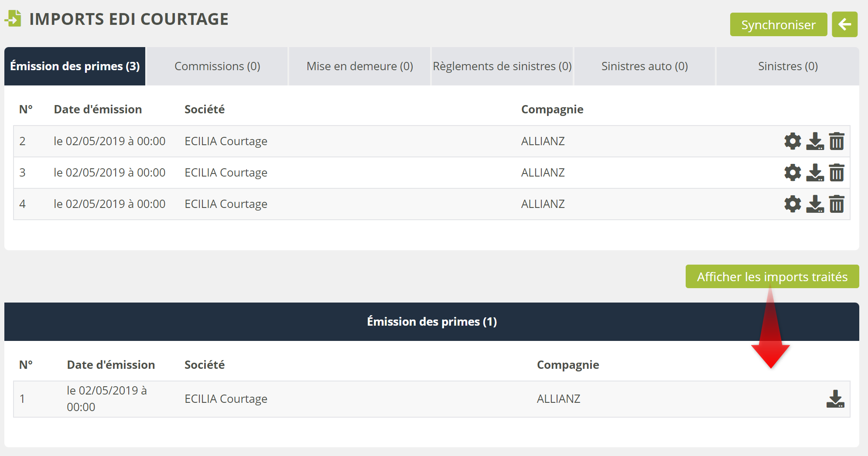
Task: Click Afficher les imports traités button
Action: click(x=772, y=276)
